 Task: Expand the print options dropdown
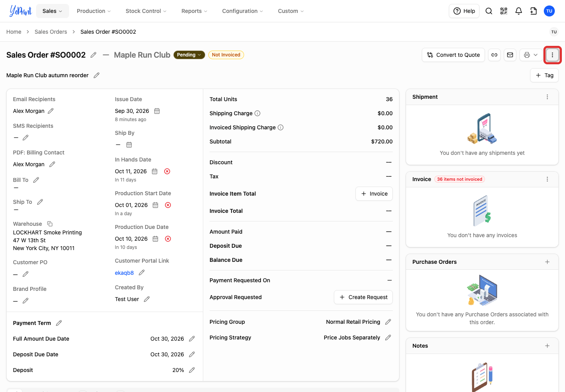pos(536,55)
